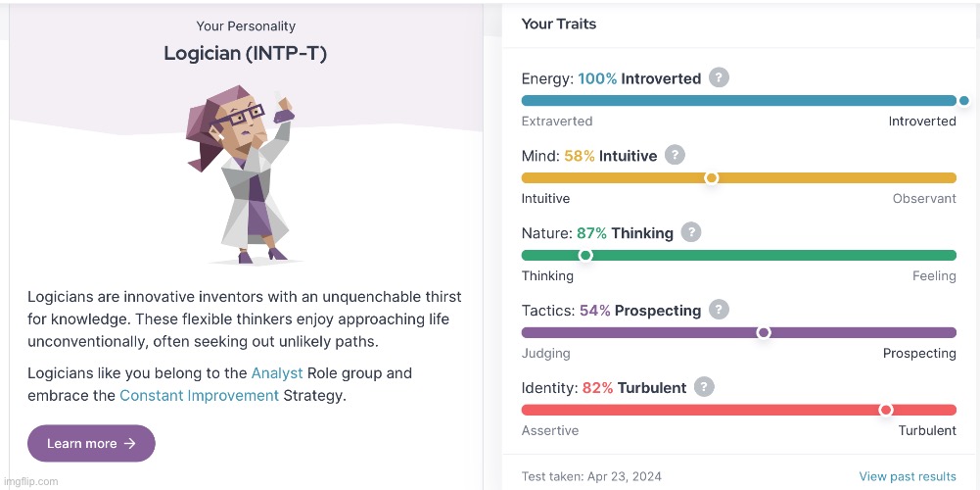The image size is (980, 490).
Task: Open the View past results link
Action: [x=908, y=476]
